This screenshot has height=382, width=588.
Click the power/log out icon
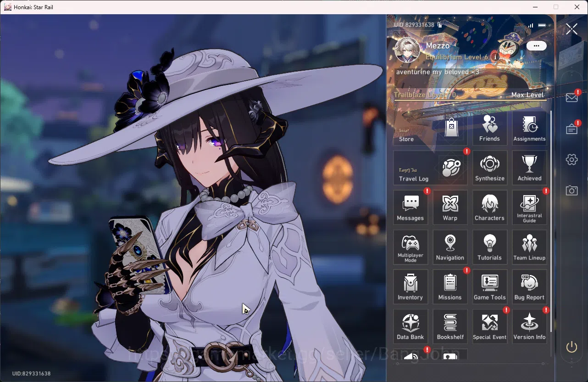571,347
